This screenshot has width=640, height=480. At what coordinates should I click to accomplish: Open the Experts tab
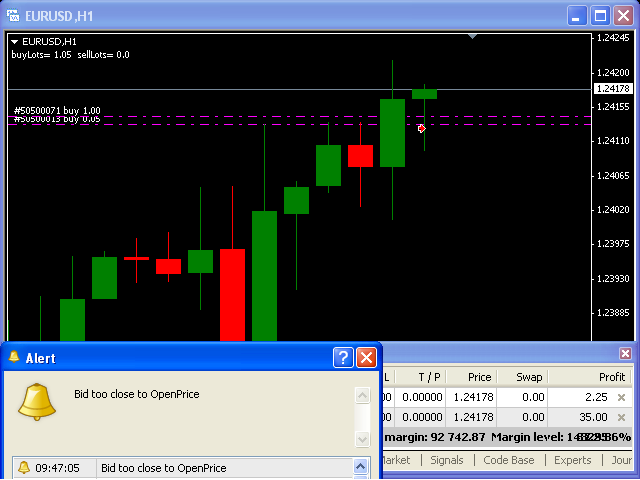[x=572, y=460]
